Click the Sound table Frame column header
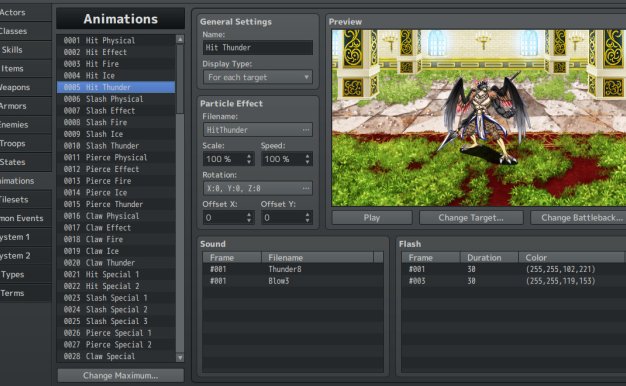 tap(232, 257)
